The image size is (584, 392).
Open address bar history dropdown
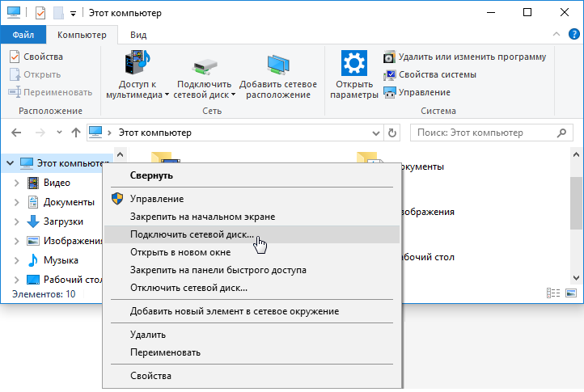[377, 132]
